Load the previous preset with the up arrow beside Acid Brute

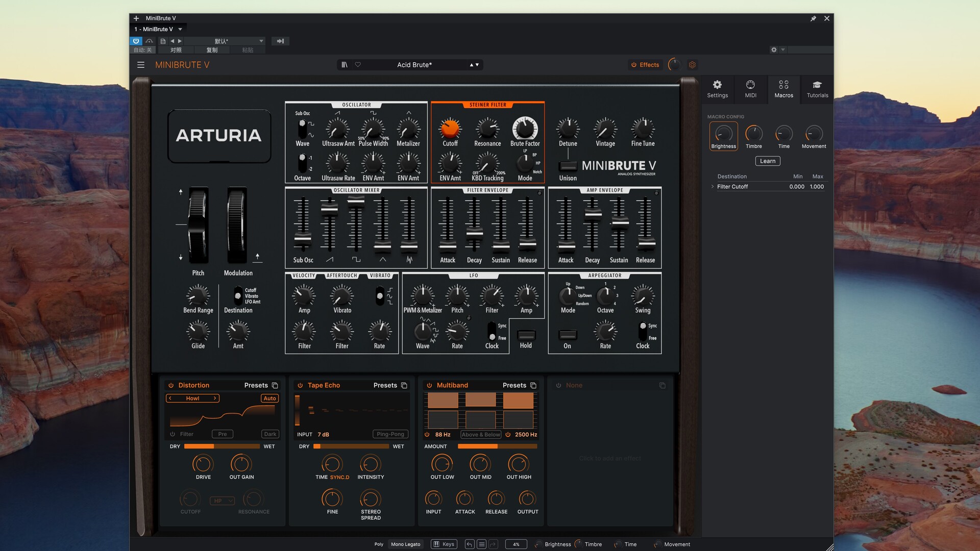[472, 65]
